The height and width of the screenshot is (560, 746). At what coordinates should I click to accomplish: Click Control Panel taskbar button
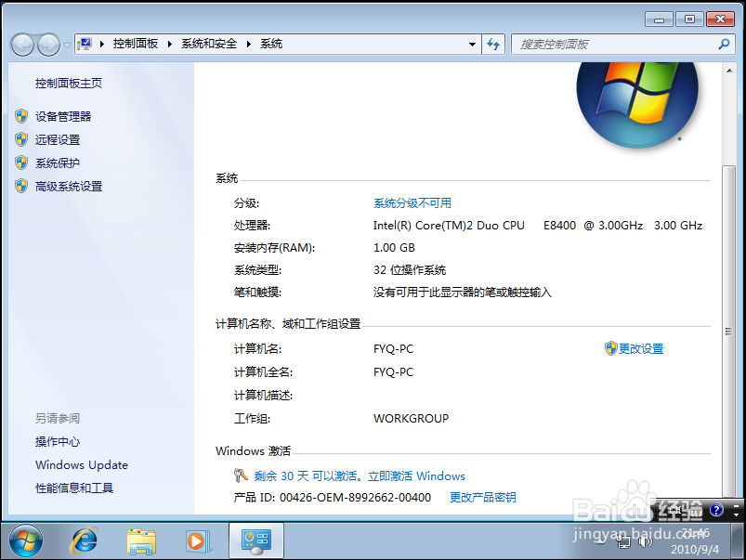coord(256,541)
